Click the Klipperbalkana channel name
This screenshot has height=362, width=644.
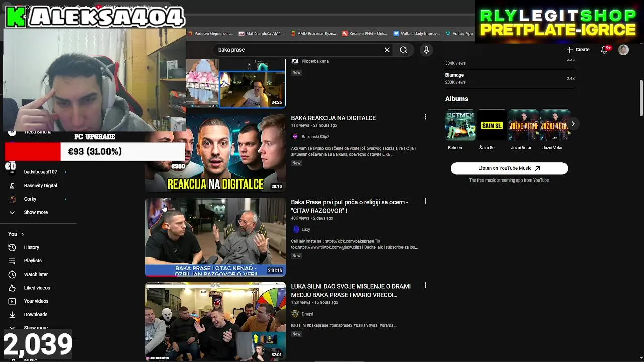pyautogui.click(x=315, y=61)
